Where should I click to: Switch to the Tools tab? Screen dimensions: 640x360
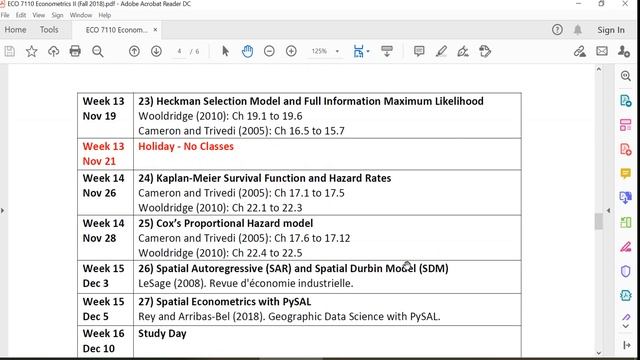click(49, 30)
